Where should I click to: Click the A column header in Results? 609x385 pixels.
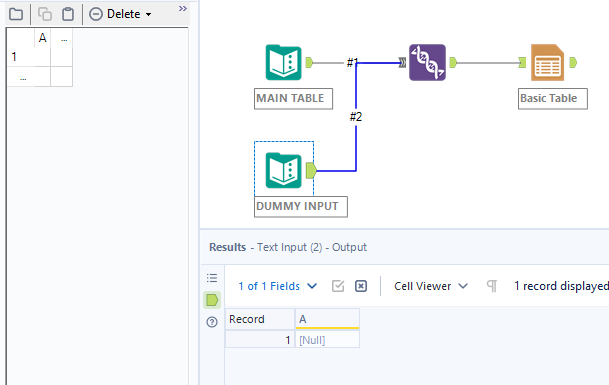pos(327,319)
